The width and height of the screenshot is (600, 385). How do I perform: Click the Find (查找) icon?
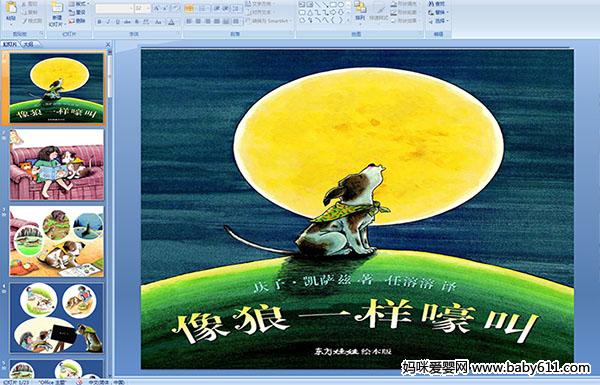(437, 4)
